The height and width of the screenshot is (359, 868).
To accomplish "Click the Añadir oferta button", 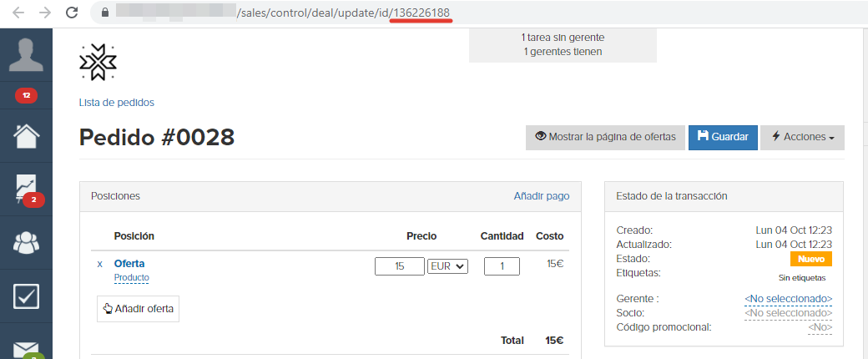I will coord(138,309).
